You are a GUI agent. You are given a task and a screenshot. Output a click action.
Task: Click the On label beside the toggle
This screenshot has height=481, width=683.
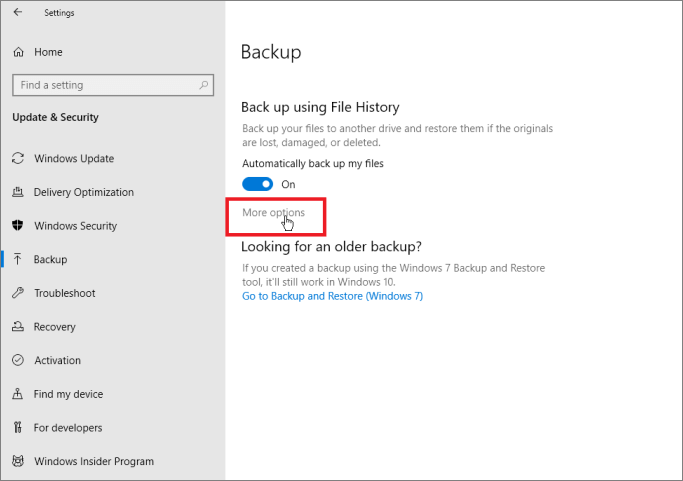[x=288, y=184]
